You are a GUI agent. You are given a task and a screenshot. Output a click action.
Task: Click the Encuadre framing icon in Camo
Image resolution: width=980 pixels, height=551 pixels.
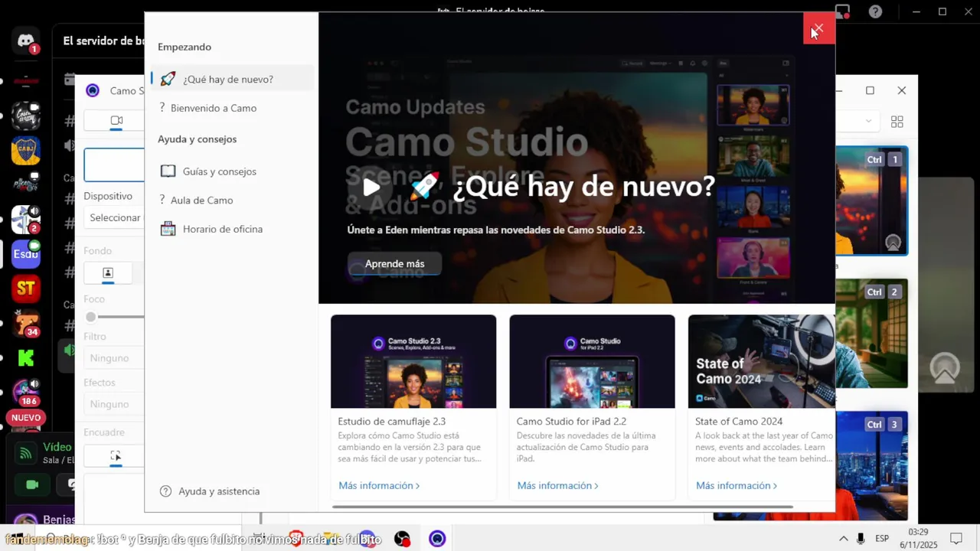116,456
